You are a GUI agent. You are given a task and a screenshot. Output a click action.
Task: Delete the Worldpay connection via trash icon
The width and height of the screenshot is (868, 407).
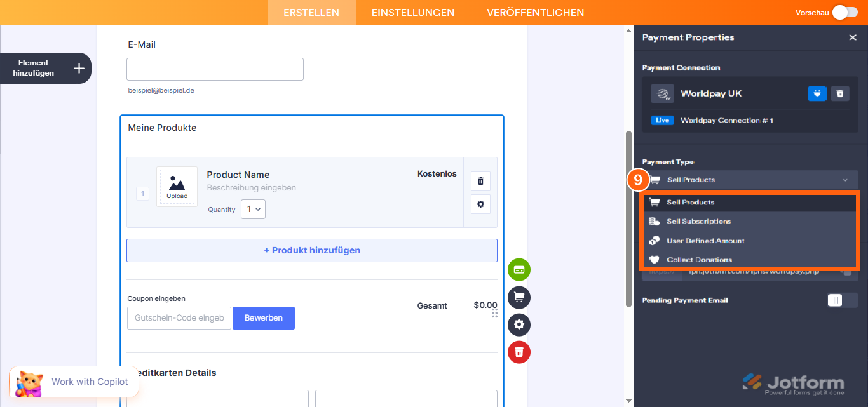pos(840,93)
